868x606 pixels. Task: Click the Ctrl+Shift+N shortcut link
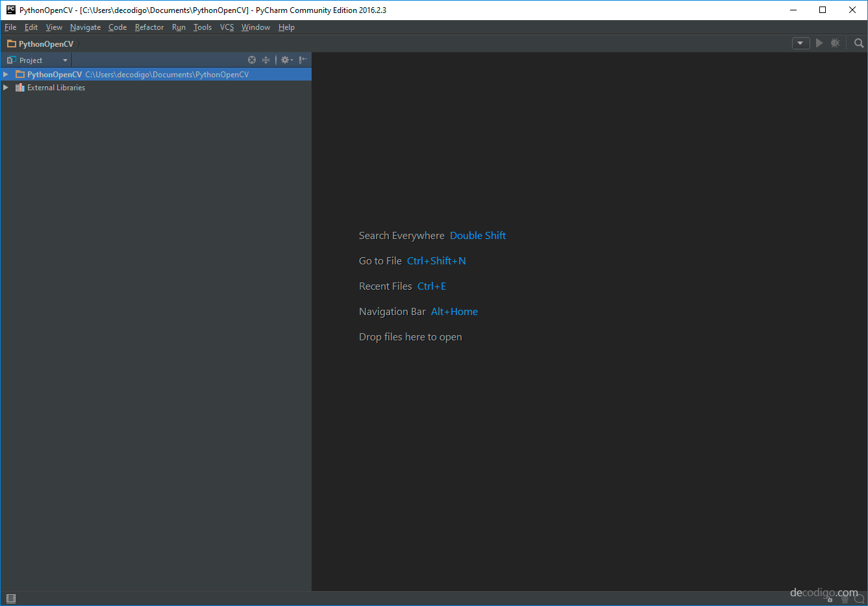(x=436, y=260)
